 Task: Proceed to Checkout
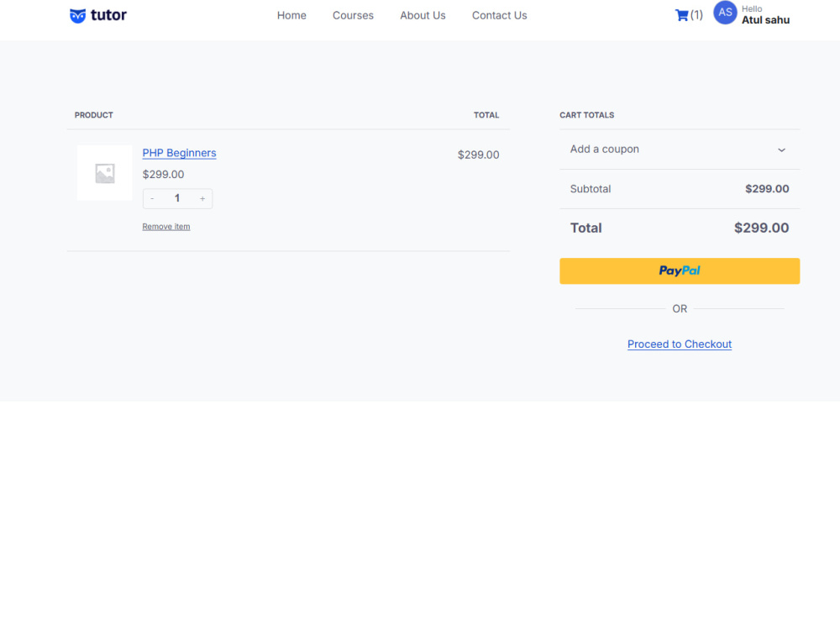[680, 344]
